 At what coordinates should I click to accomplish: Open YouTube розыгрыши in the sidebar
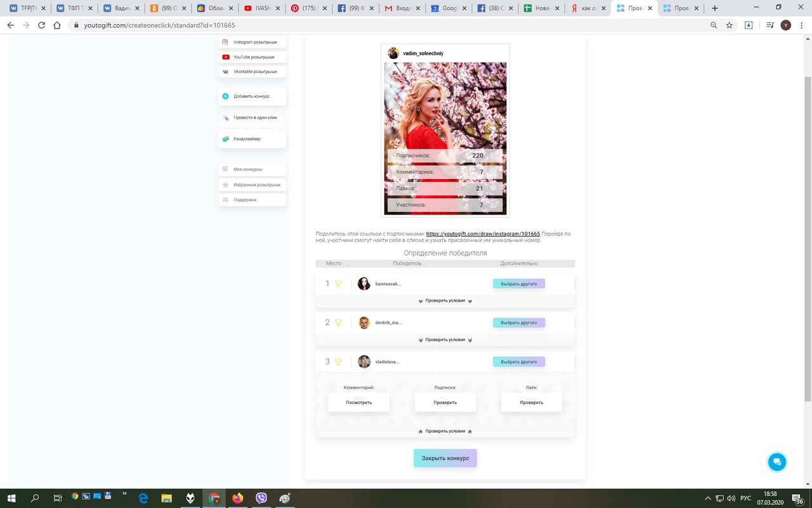(252, 57)
